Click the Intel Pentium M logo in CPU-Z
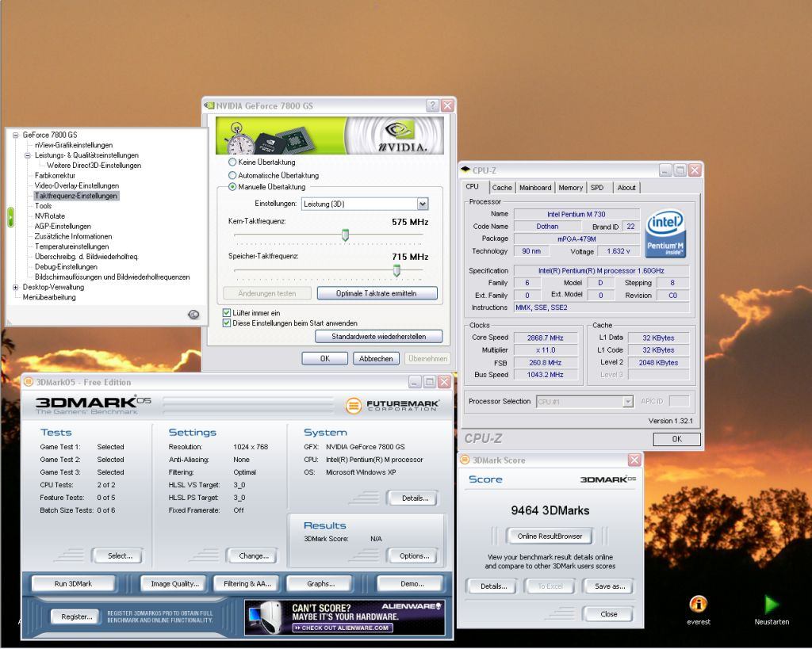This screenshot has height=649, width=812. click(665, 233)
